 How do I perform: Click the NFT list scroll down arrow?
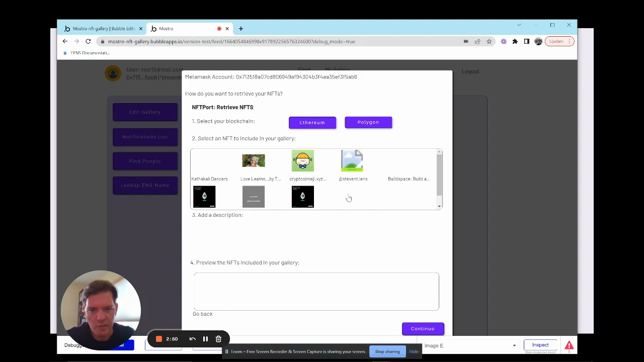pyautogui.click(x=439, y=206)
